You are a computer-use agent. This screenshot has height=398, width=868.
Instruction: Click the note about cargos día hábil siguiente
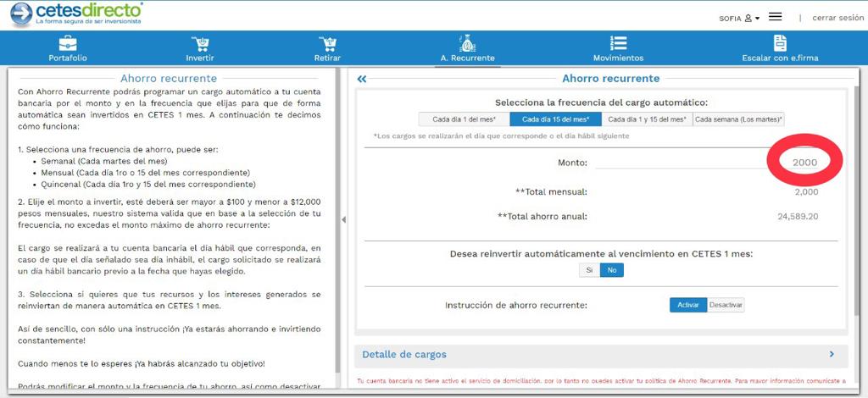point(502,136)
